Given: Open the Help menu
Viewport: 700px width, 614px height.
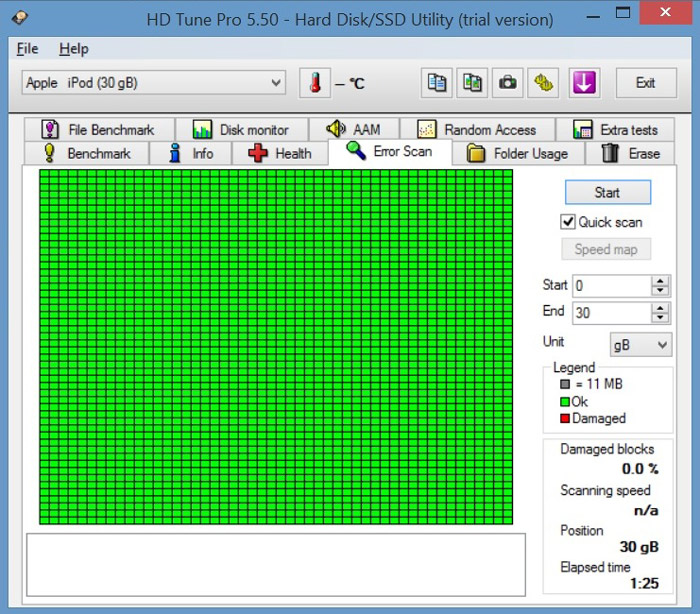Looking at the screenshot, I should pyautogui.click(x=73, y=49).
